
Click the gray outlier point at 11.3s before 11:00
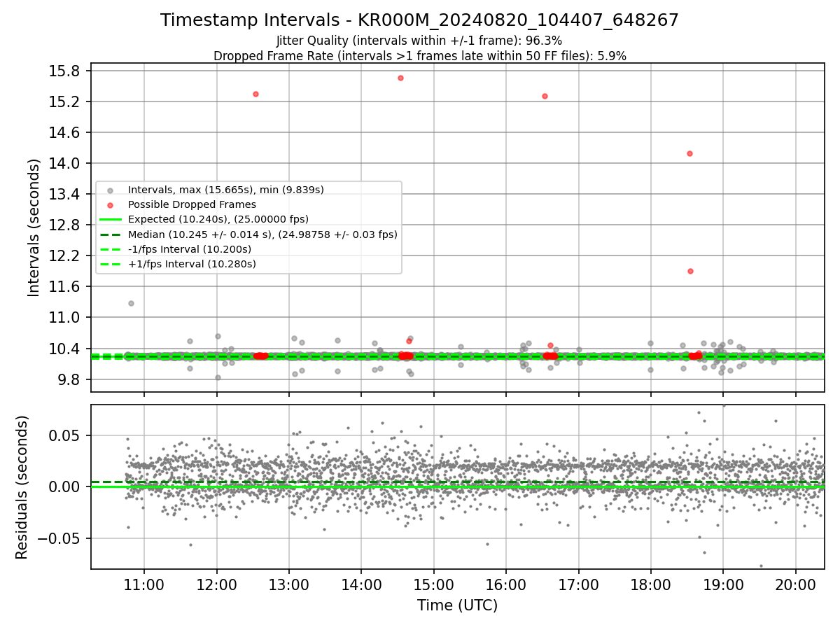pos(131,303)
